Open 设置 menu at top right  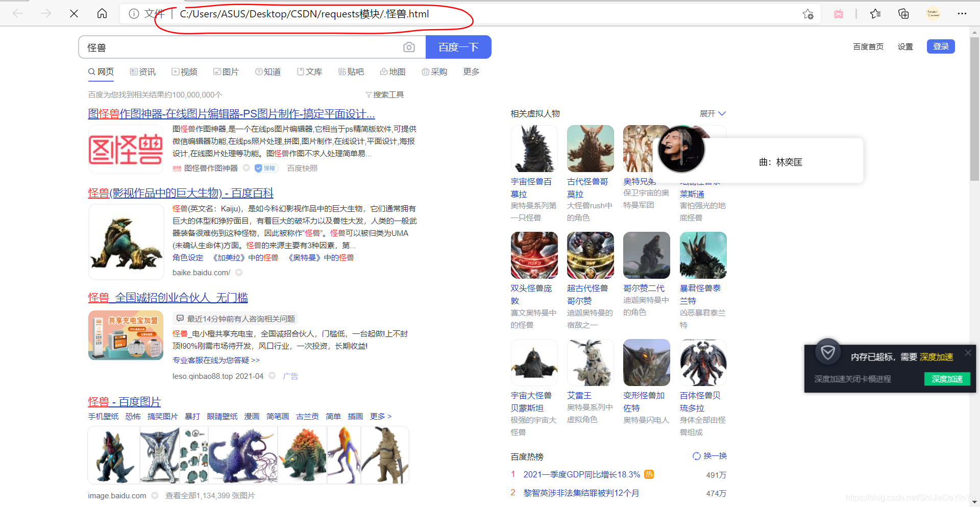tap(905, 46)
